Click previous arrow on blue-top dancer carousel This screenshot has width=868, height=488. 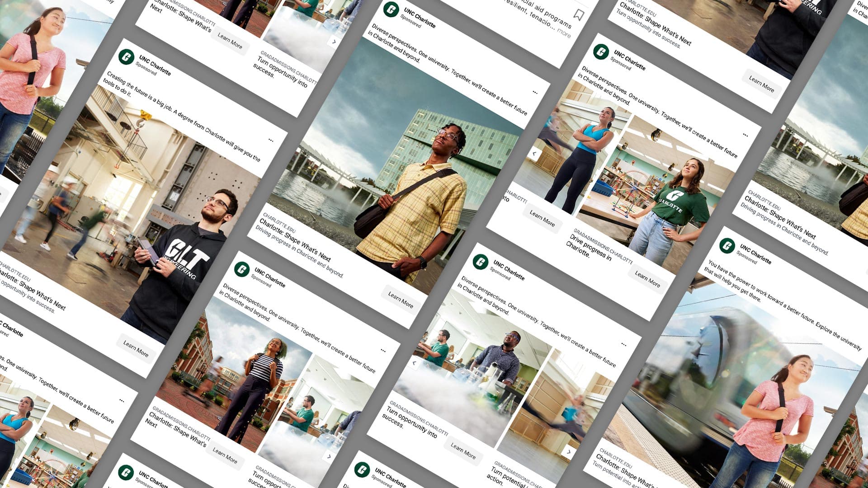[x=534, y=154]
